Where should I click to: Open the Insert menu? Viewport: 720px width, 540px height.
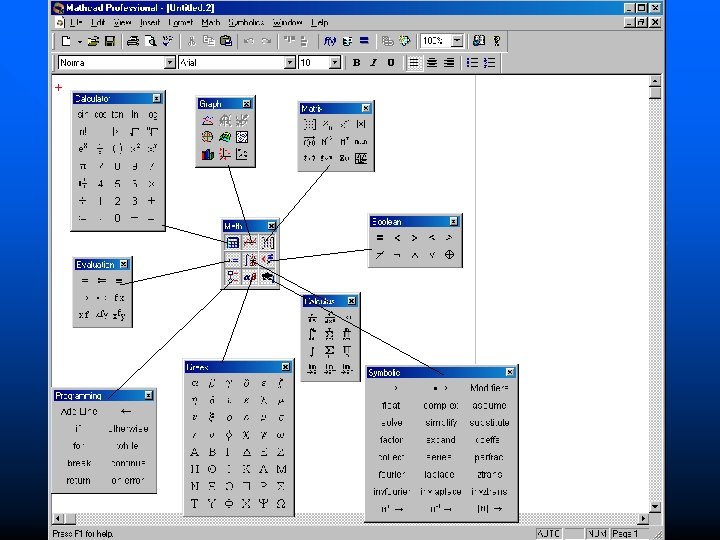150,22
